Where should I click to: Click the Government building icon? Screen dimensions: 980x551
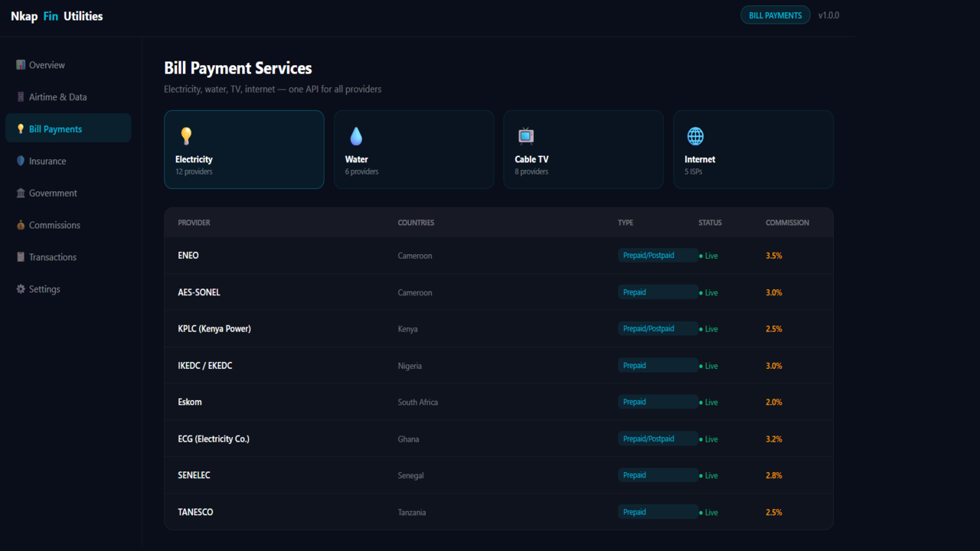coord(21,194)
